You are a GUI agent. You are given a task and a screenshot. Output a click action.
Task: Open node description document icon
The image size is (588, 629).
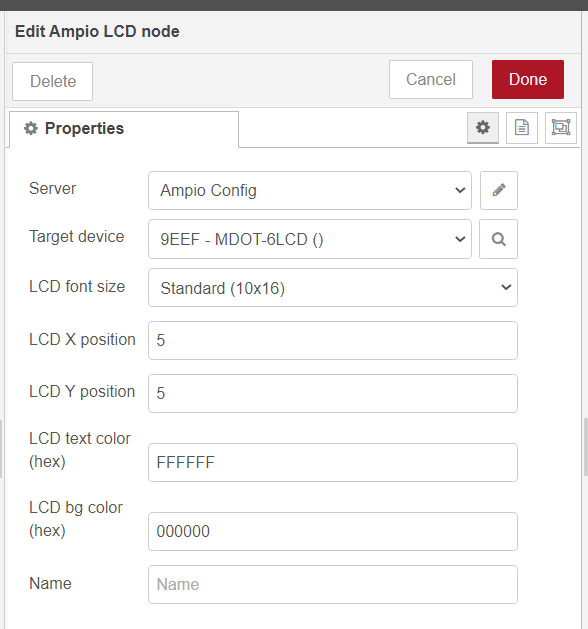(x=521, y=128)
